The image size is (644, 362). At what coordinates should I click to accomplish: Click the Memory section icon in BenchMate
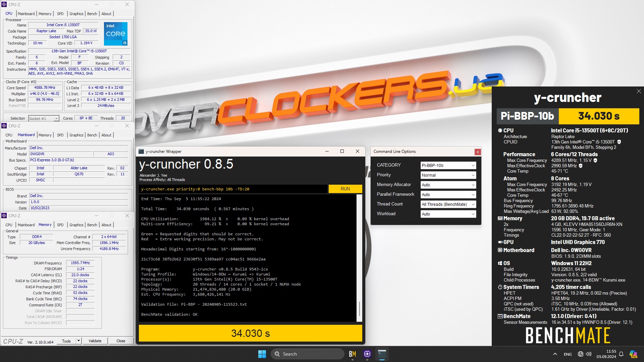(500, 218)
